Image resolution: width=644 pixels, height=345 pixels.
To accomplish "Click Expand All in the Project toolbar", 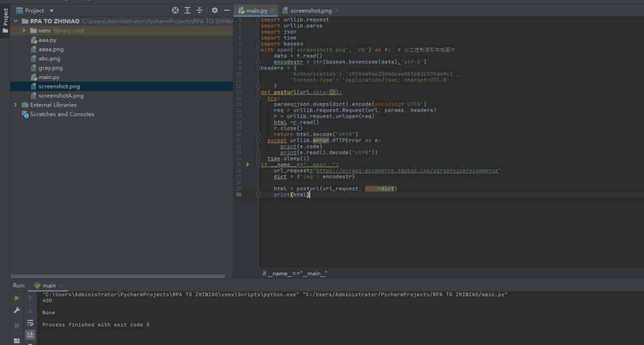I will 187,10.
